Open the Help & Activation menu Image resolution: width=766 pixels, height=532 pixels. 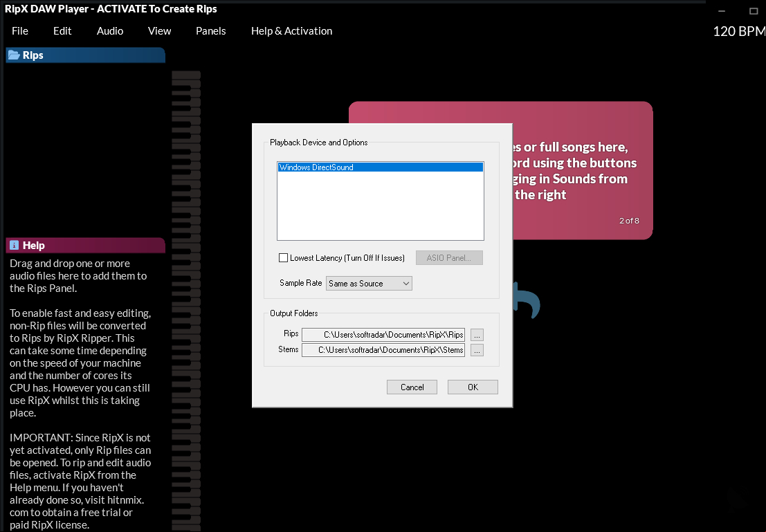coord(291,30)
